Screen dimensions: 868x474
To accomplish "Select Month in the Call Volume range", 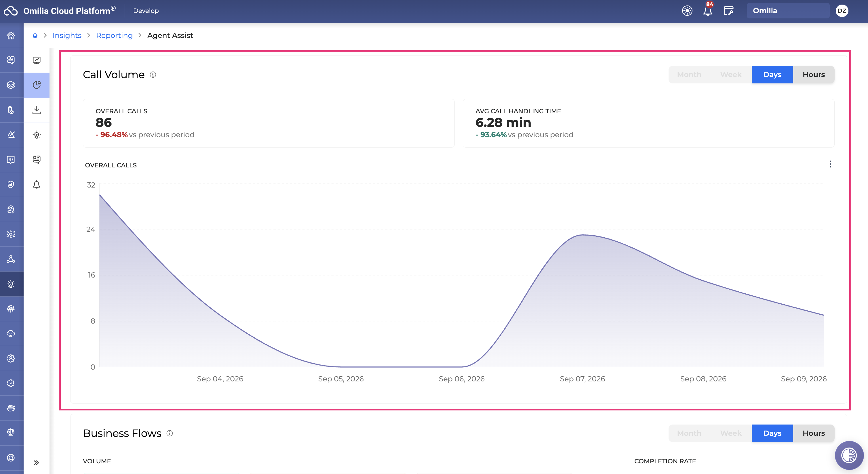I will click(689, 74).
